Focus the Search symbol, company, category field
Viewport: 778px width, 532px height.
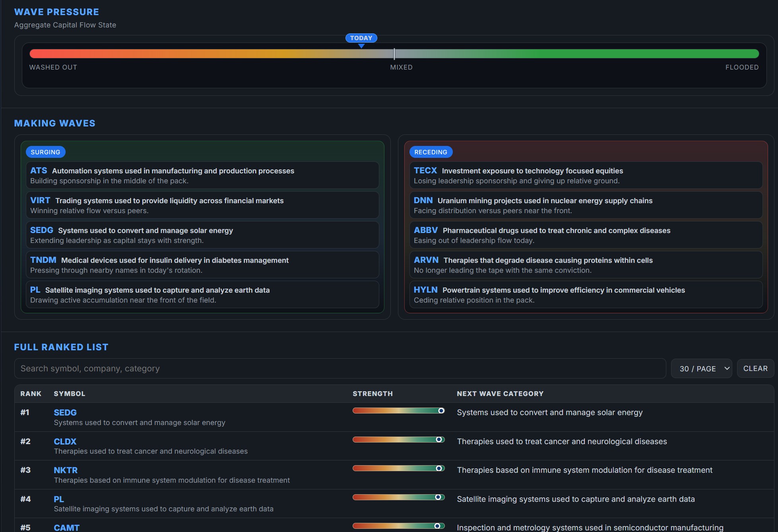click(x=340, y=369)
